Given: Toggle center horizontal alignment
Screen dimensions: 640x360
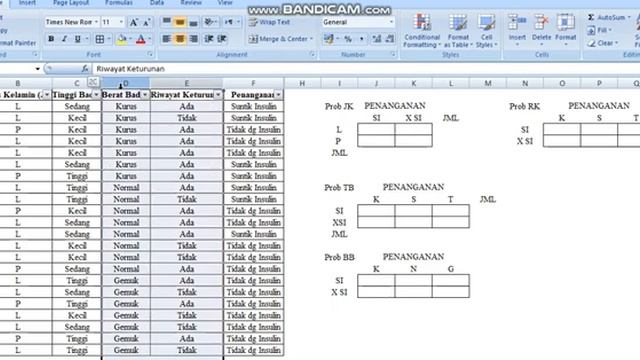Looking at the screenshot, I should (180, 39).
